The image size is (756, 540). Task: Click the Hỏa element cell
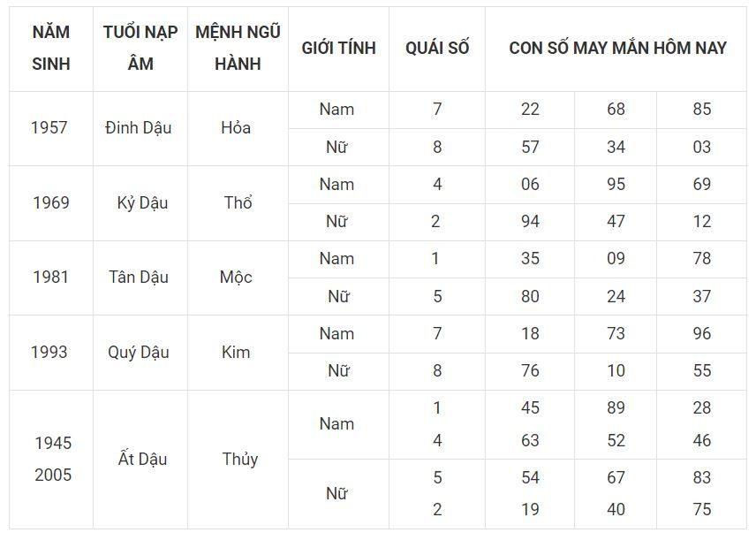236,128
